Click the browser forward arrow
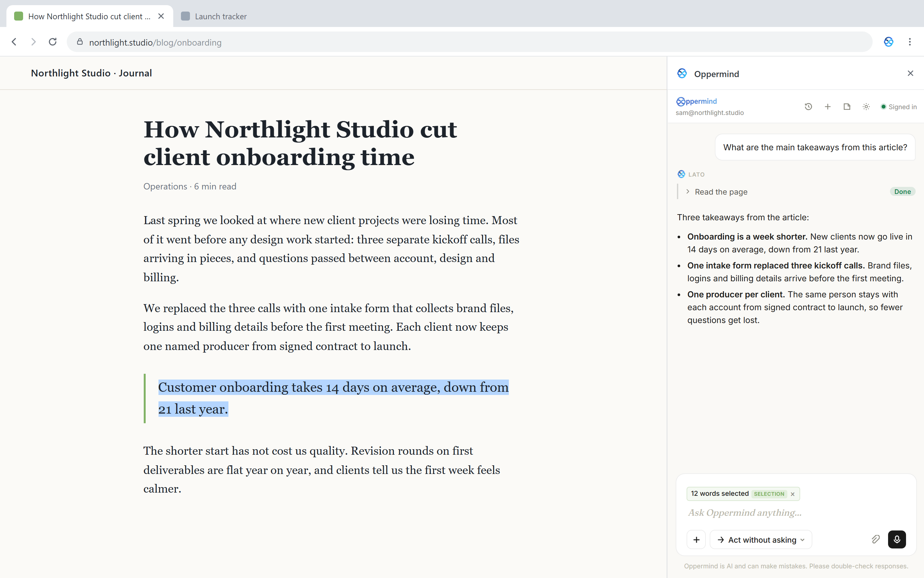 click(x=34, y=42)
